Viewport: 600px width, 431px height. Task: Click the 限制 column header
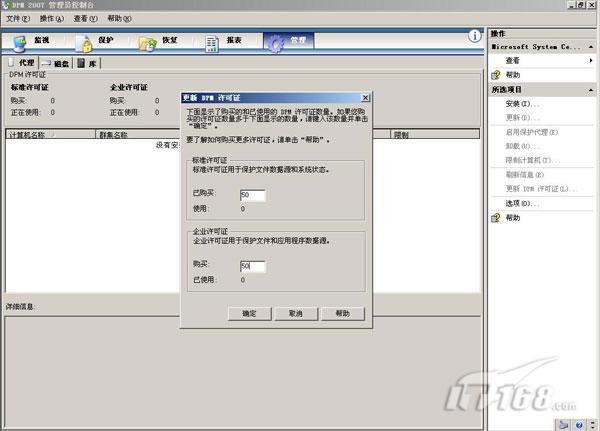[x=434, y=135]
